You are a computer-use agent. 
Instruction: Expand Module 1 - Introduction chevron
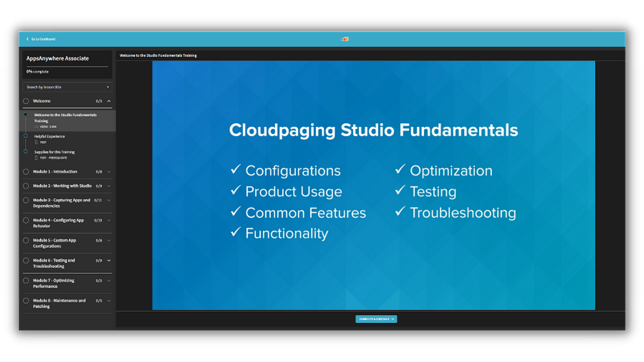click(109, 172)
